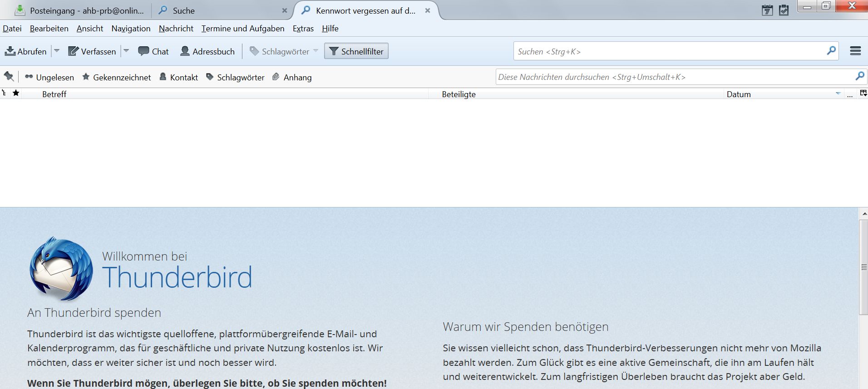
Task: Sort messages by Beteiligte column
Action: pos(577,94)
